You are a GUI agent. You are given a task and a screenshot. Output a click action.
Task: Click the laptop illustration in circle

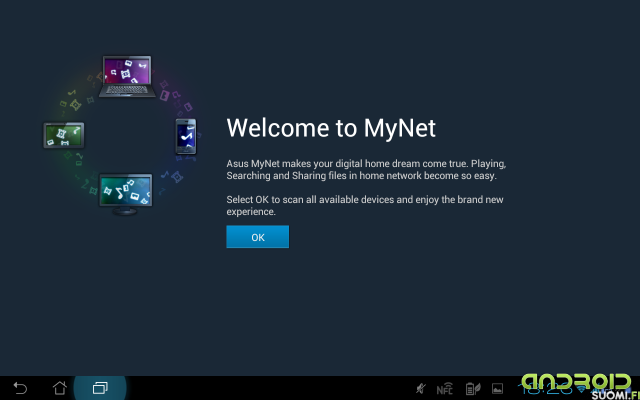pos(127,76)
